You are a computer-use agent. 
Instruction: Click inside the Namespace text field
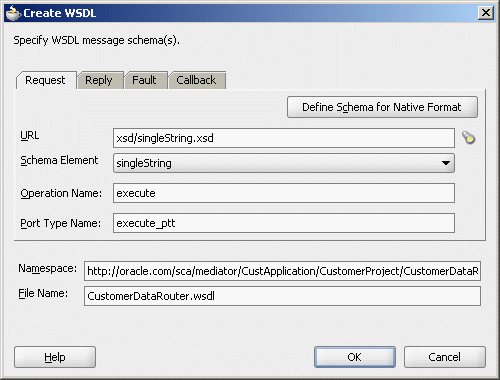click(282, 271)
